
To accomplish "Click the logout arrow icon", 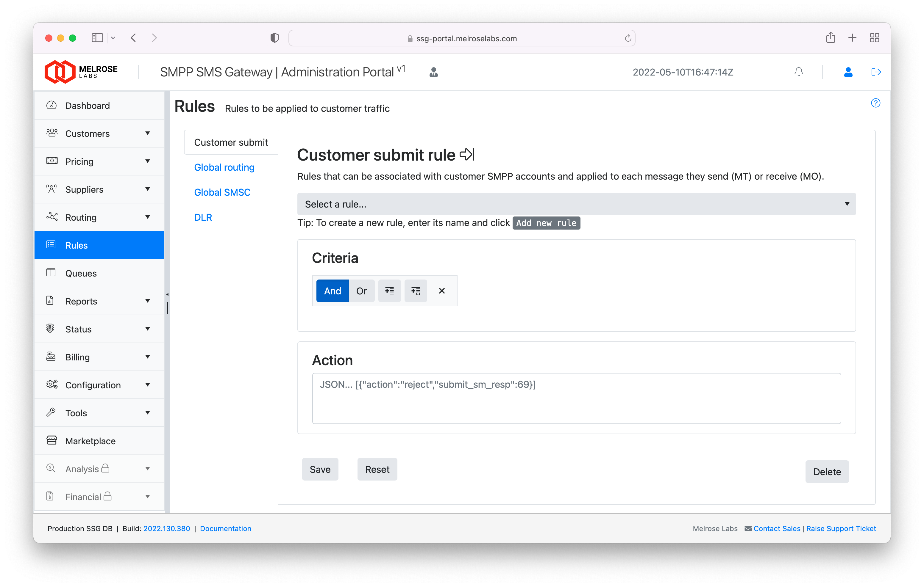I will [x=876, y=72].
